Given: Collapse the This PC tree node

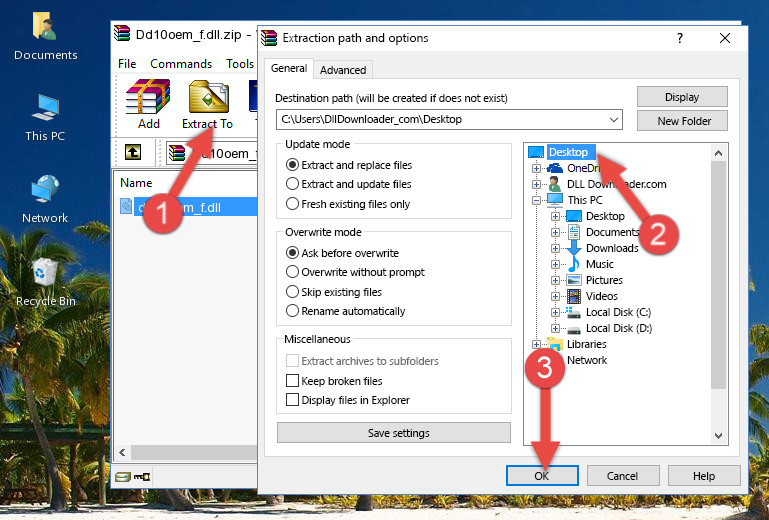Looking at the screenshot, I should tap(537, 200).
